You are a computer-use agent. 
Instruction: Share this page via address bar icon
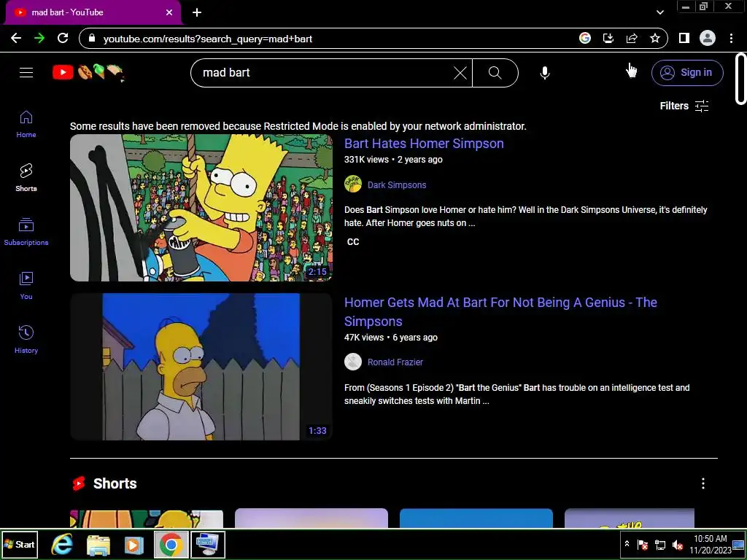[632, 39]
